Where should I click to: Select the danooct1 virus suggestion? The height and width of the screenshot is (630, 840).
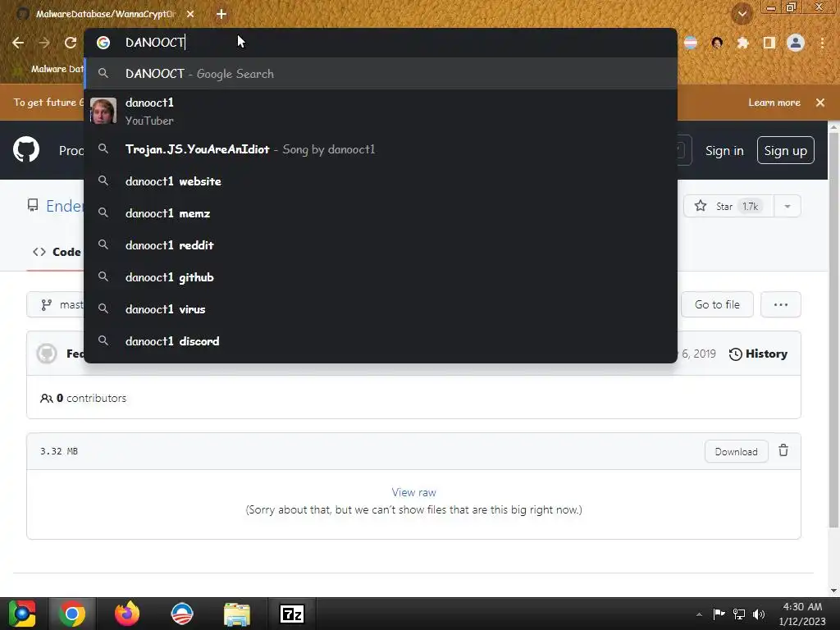coord(381,309)
